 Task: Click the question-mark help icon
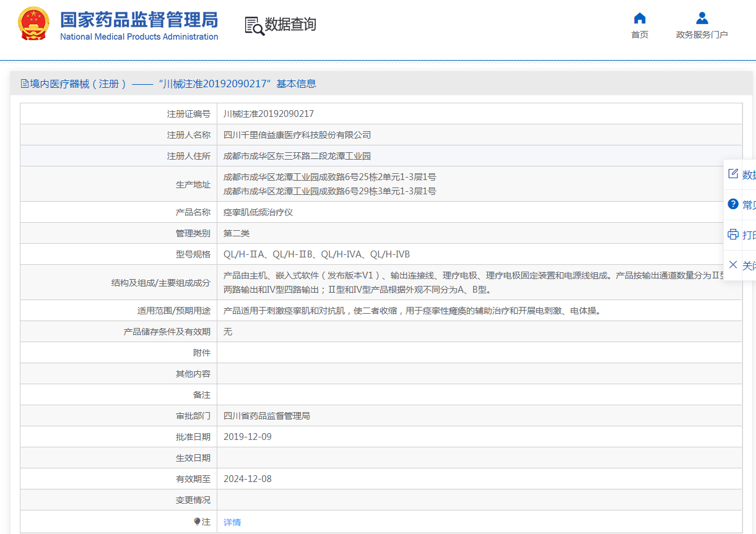(733, 204)
